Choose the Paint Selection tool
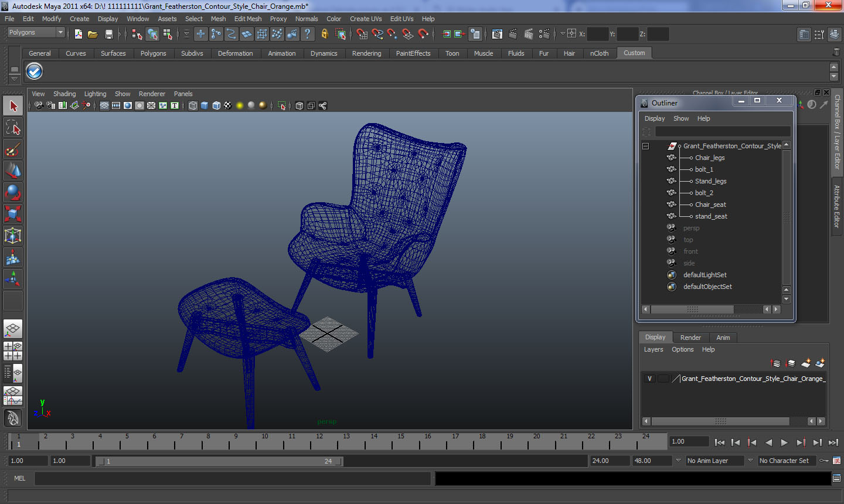844x504 pixels. pos(13,149)
